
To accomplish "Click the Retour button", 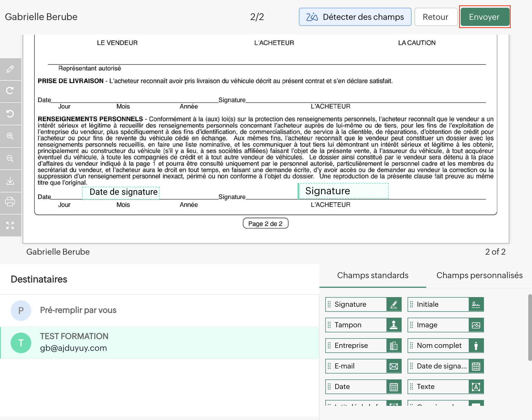I will point(435,17).
